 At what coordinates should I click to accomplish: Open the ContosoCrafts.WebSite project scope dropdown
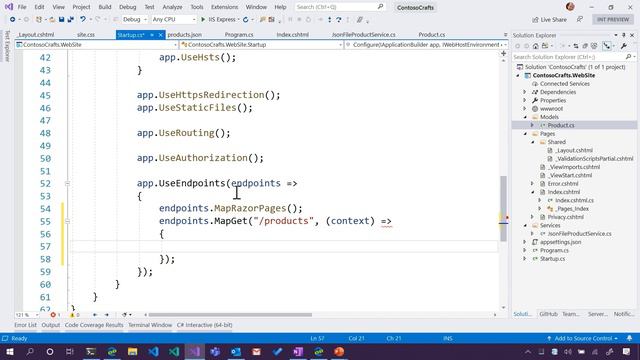97,44
